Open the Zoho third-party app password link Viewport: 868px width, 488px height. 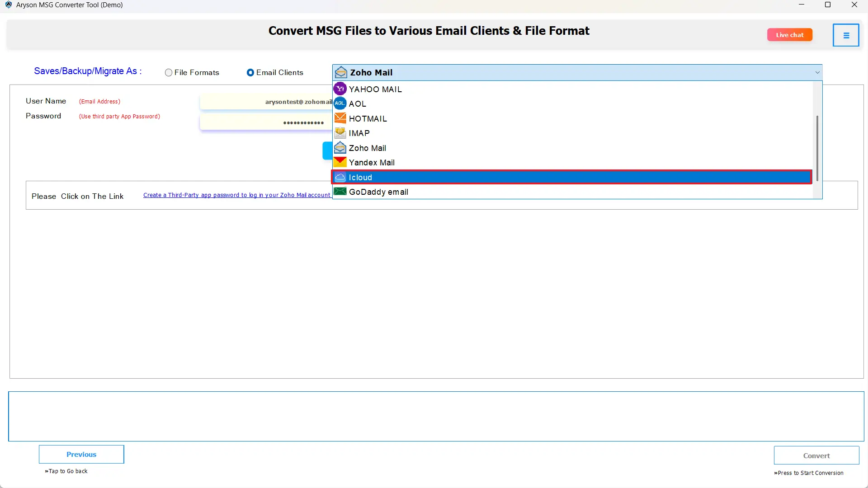click(x=236, y=195)
